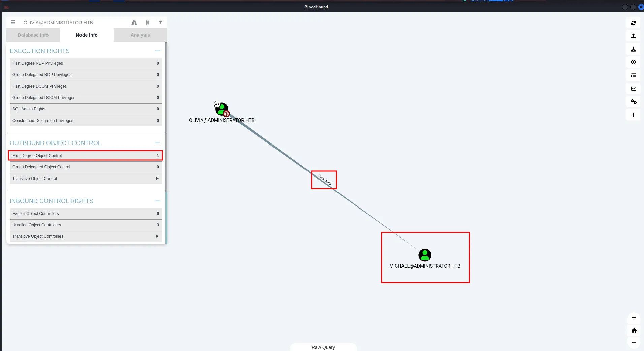The image size is (644, 351).
Task: Click the change layout chart icon
Action: 633,89
